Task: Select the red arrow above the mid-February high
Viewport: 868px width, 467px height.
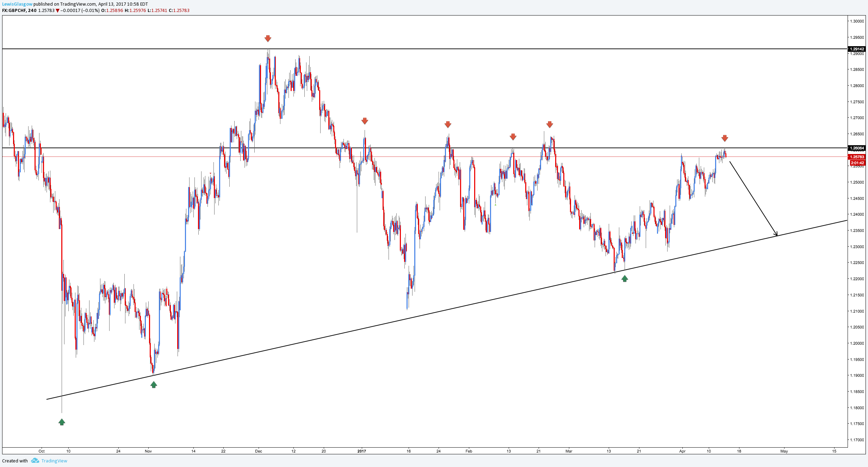Action: (x=513, y=137)
